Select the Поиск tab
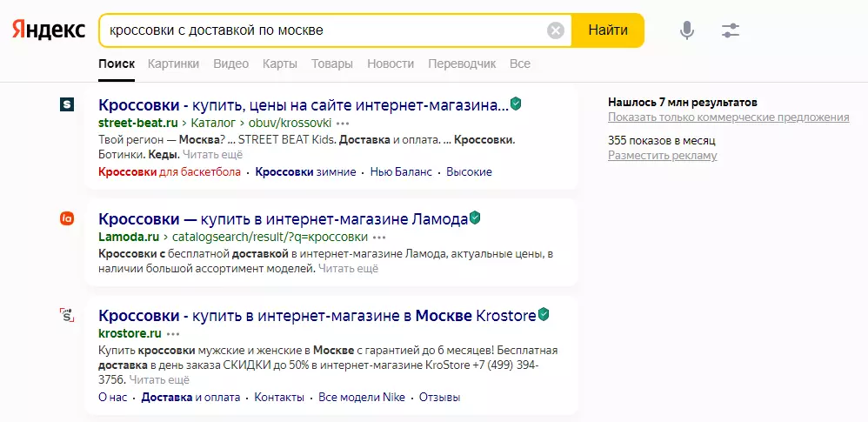The height and width of the screenshot is (422, 868). point(117,64)
